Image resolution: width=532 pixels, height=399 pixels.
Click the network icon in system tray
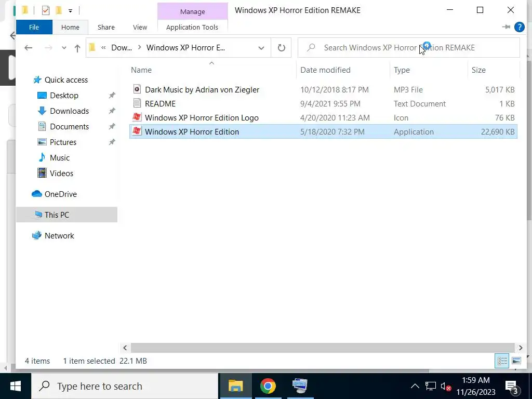coord(430,386)
